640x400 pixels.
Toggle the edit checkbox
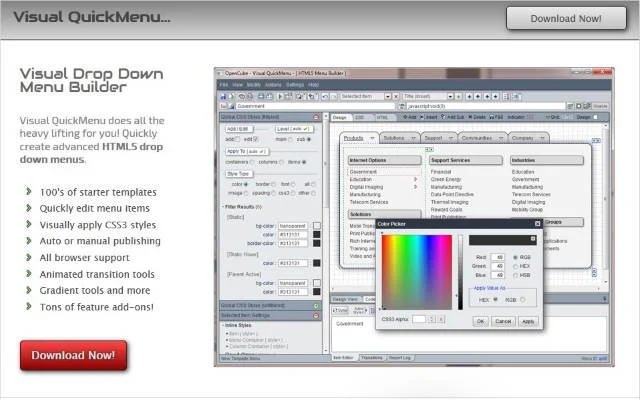(x=256, y=139)
